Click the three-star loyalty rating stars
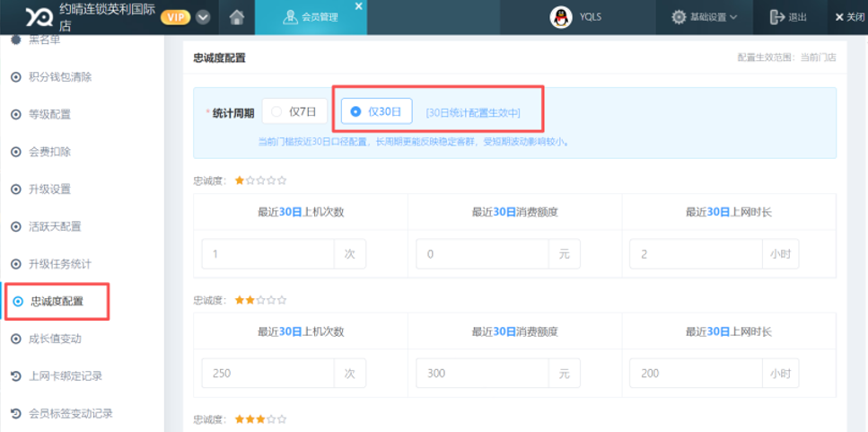This screenshot has height=432, width=868. pos(260,419)
